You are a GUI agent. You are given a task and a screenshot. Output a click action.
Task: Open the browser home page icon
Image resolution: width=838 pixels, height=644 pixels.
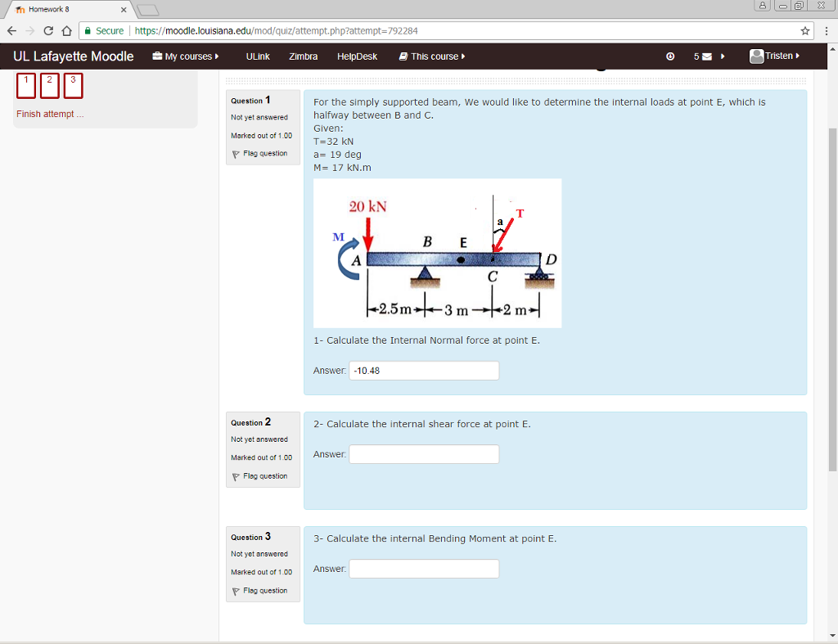click(x=67, y=31)
